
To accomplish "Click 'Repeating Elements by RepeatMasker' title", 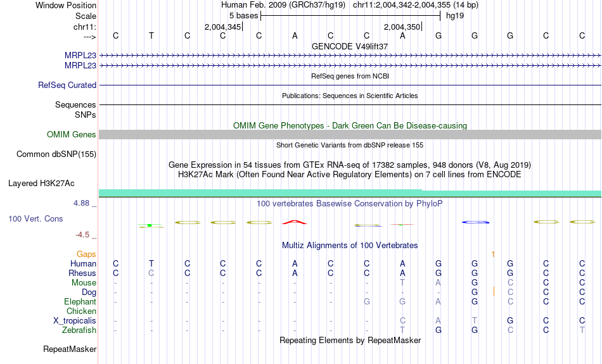I will pos(350,341).
